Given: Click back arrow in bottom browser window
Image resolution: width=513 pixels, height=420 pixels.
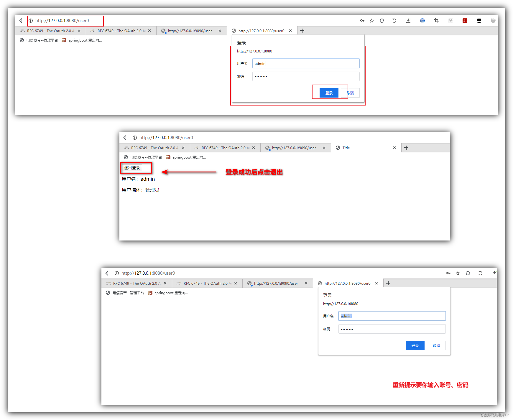Looking at the screenshot, I should tap(107, 273).
